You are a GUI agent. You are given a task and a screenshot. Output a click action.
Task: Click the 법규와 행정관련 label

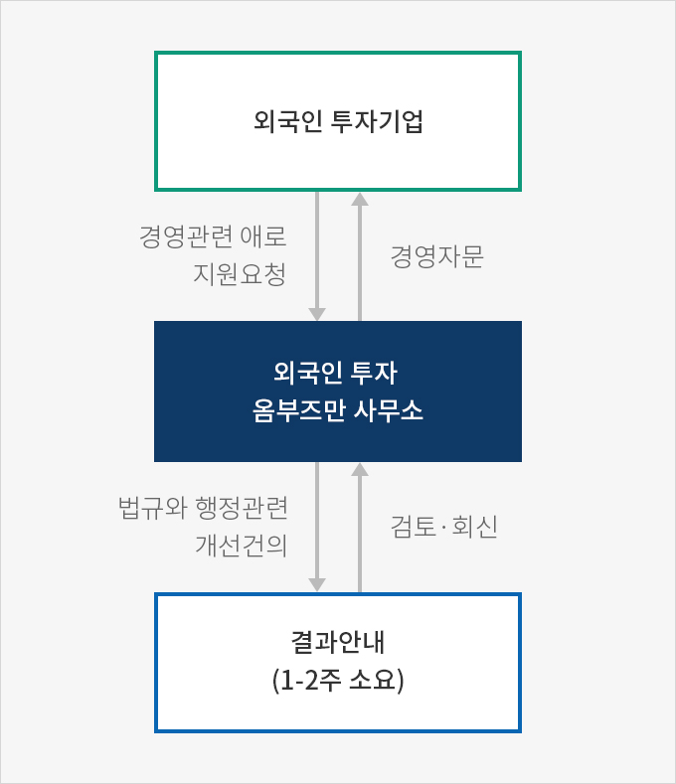[203, 508]
